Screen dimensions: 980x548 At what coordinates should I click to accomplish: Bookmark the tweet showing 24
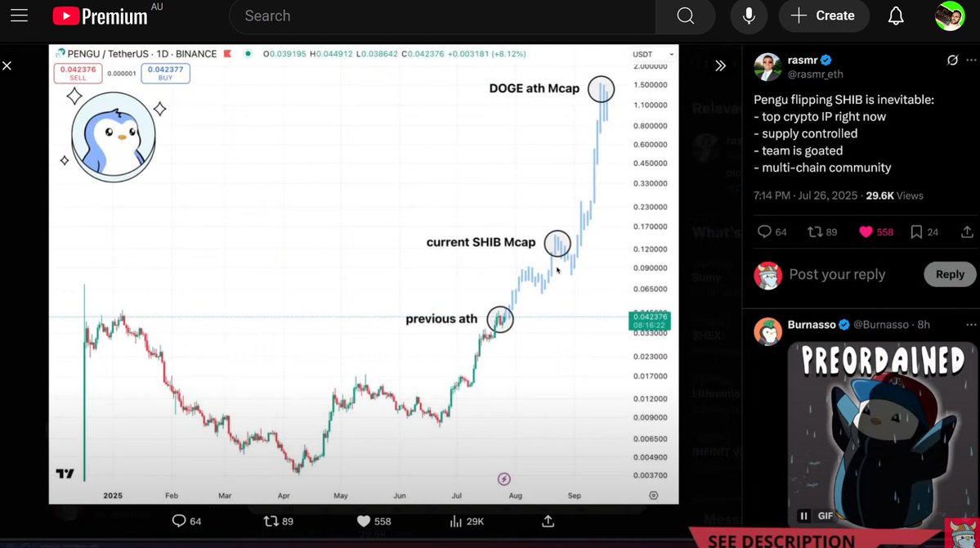tap(924, 232)
